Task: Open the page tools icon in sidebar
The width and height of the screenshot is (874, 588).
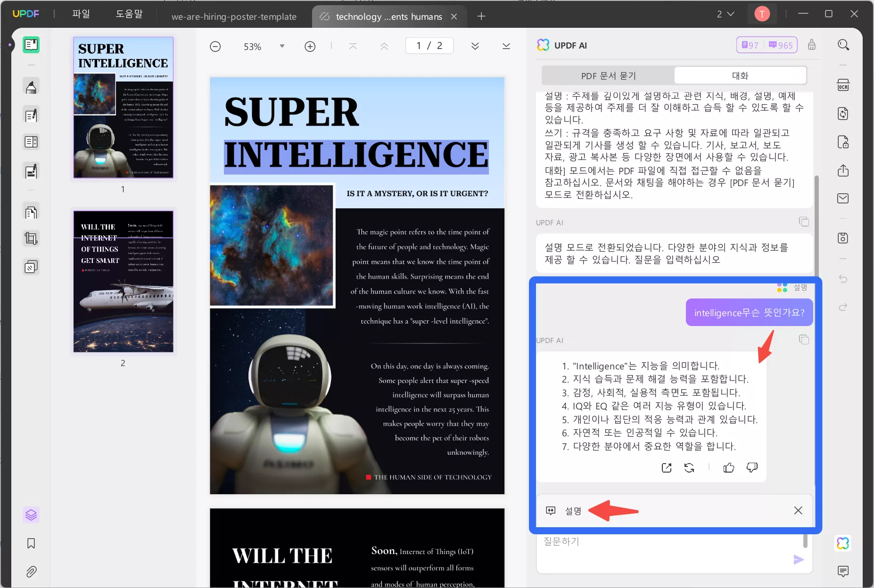Action: [x=31, y=212]
